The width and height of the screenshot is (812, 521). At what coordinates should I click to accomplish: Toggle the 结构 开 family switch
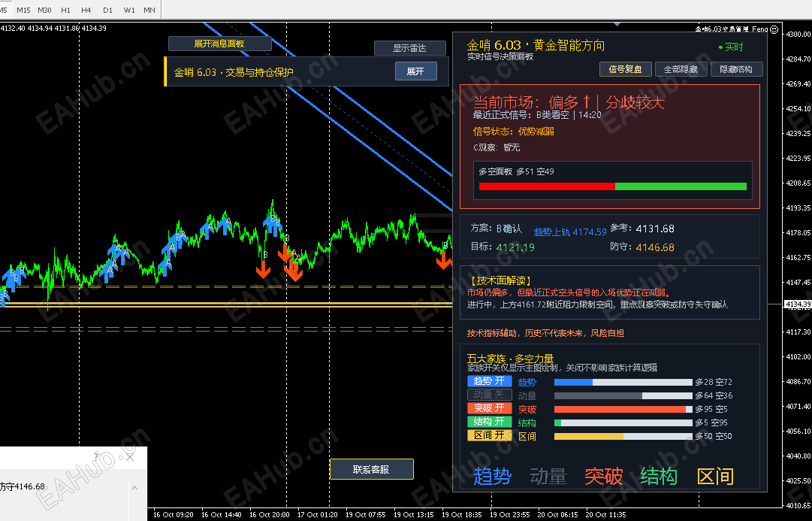pyautogui.click(x=489, y=422)
